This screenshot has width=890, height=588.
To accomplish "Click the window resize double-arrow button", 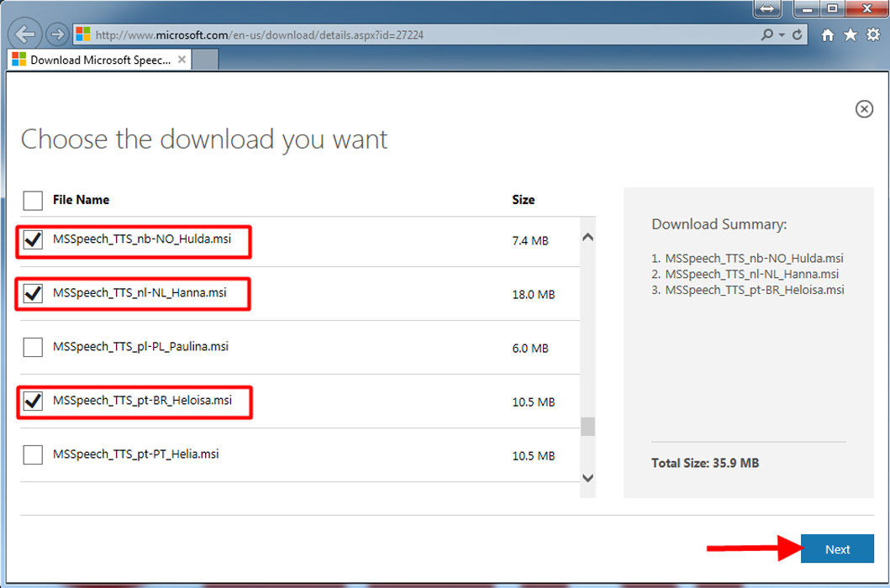I will click(x=766, y=8).
